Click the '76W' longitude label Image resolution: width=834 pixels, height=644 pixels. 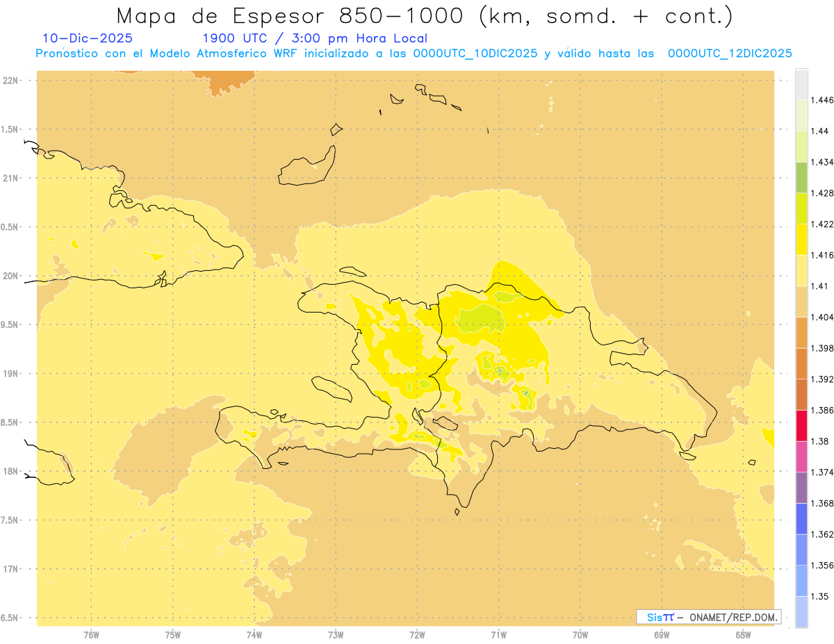[91, 635]
